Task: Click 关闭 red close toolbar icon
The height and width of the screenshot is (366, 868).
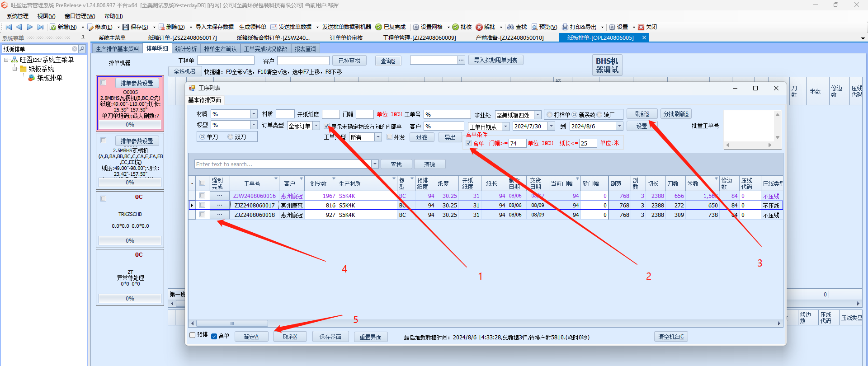Action: tap(641, 27)
